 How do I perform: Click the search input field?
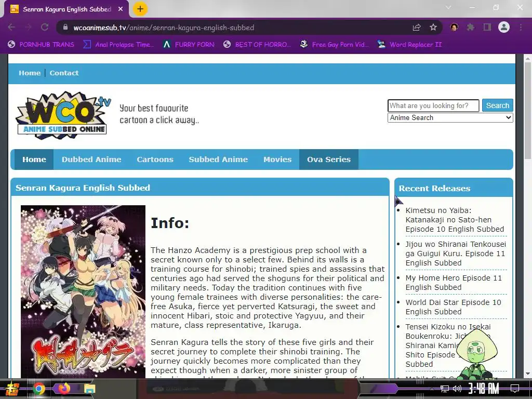(x=433, y=105)
